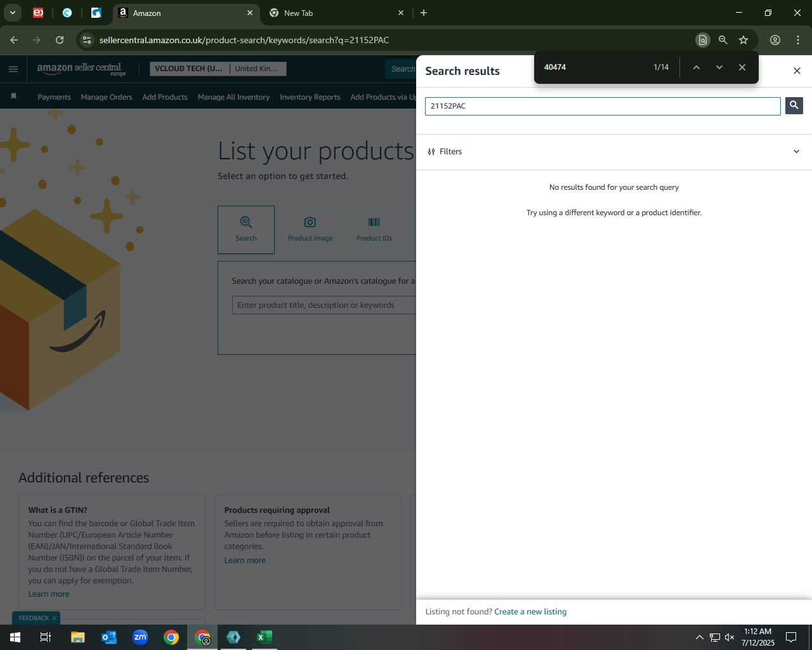Open Add Products menu item

point(165,97)
